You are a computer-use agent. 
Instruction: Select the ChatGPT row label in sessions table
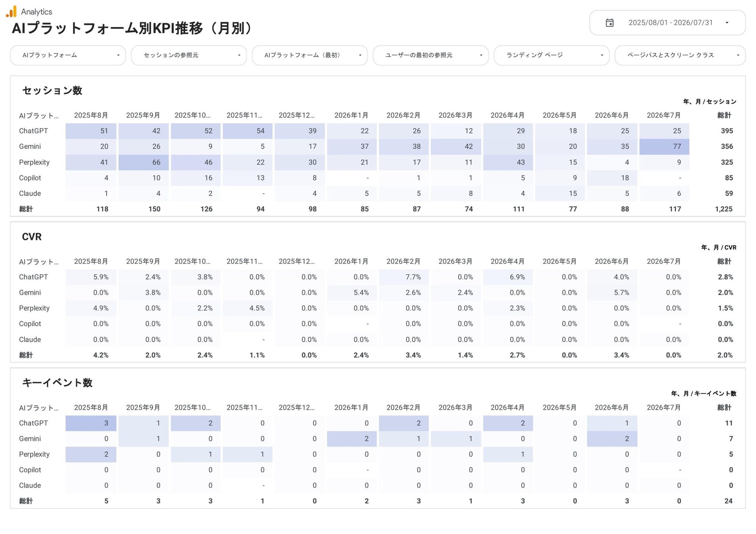pos(33,131)
